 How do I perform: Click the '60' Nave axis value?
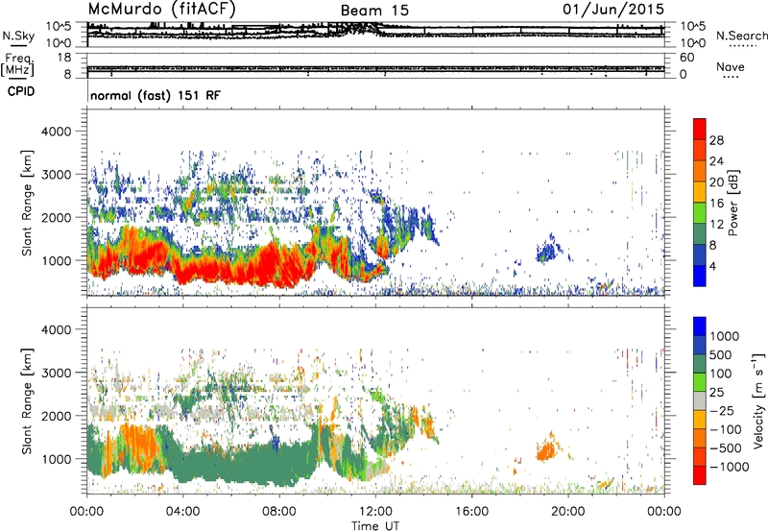(686, 58)
